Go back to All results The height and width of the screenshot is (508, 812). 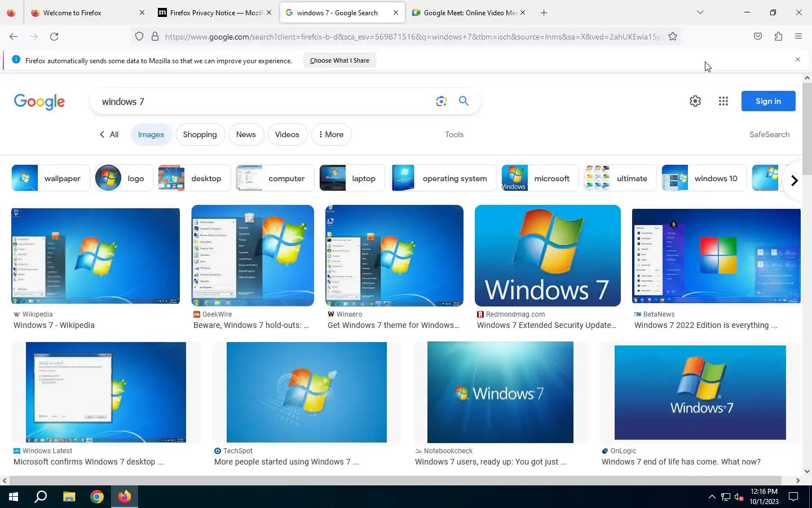coord(109,134)
